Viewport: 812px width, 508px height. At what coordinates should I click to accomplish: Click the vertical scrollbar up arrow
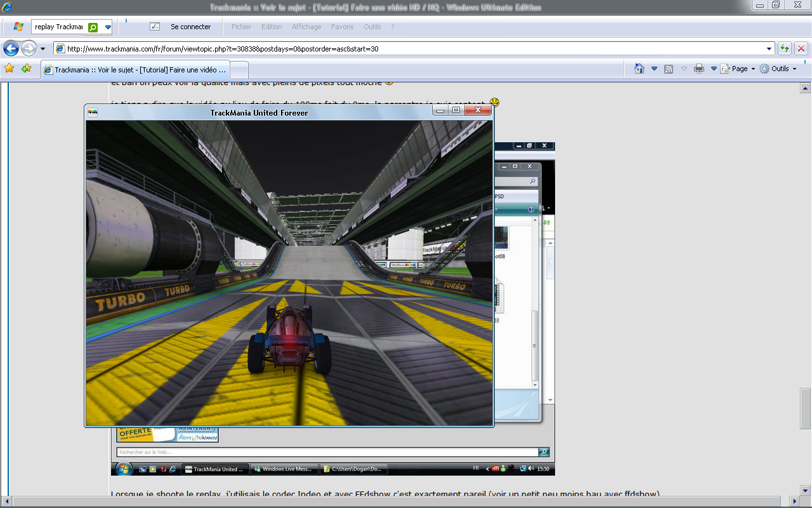point(806,88)
